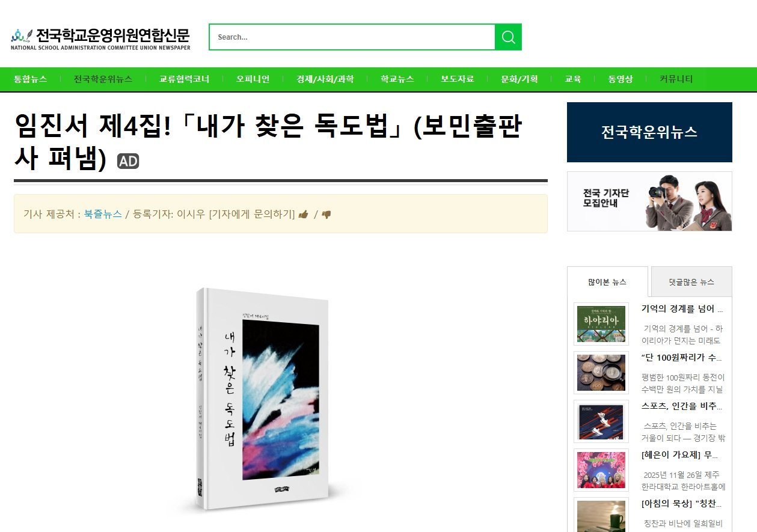Click the book cover image 내가 찾은 독도법
Image resolution: width=757 pixels, height=532 pixels.
tap(263, 399)
